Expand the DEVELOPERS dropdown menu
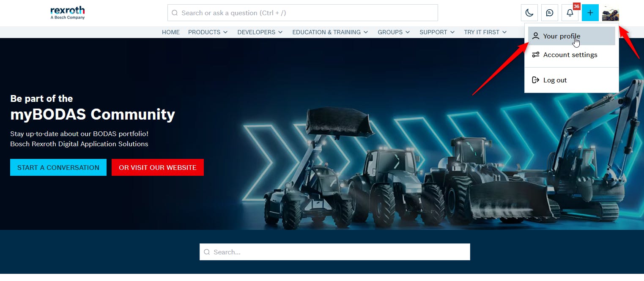Image resolution: width=644 pixels, height=281 pixels. coord(260,32)
